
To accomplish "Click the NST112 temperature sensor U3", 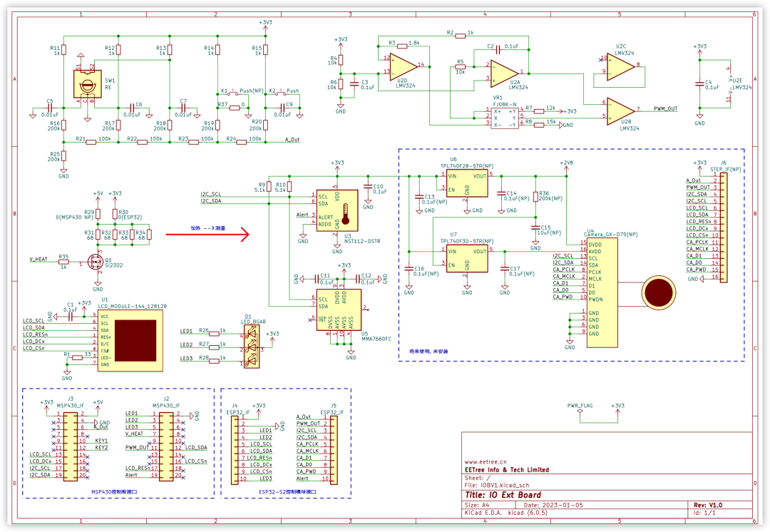I will 337,211.
